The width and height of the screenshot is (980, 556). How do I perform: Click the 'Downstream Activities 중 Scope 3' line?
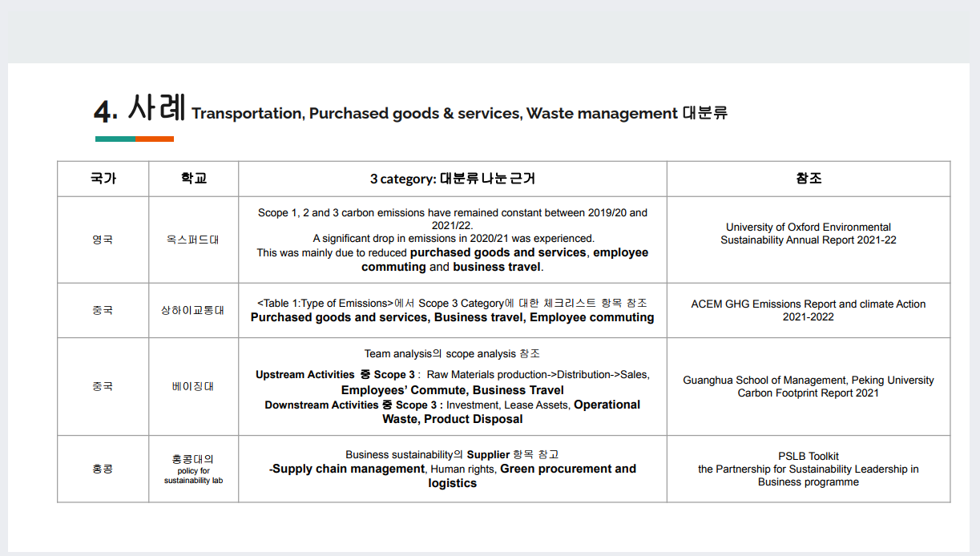click(x=453, y=405)
